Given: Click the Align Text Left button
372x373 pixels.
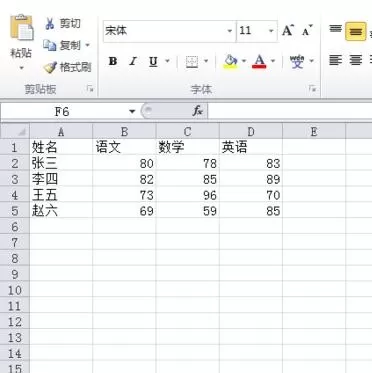Looking at the screenshot, I should tap(335, 60).
